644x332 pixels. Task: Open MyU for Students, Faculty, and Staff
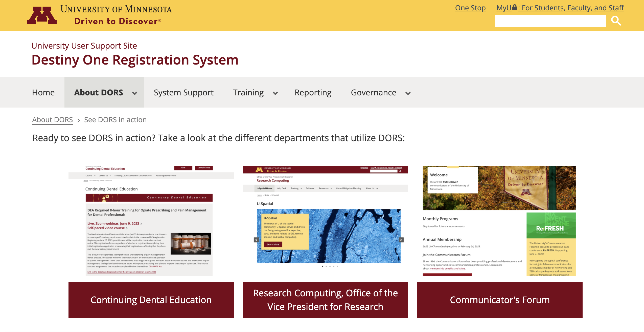560,8
